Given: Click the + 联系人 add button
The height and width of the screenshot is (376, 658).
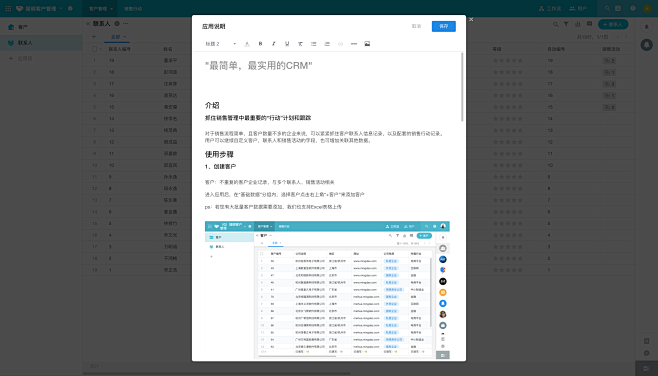Looking at the screenshot, I should point(613,24).
